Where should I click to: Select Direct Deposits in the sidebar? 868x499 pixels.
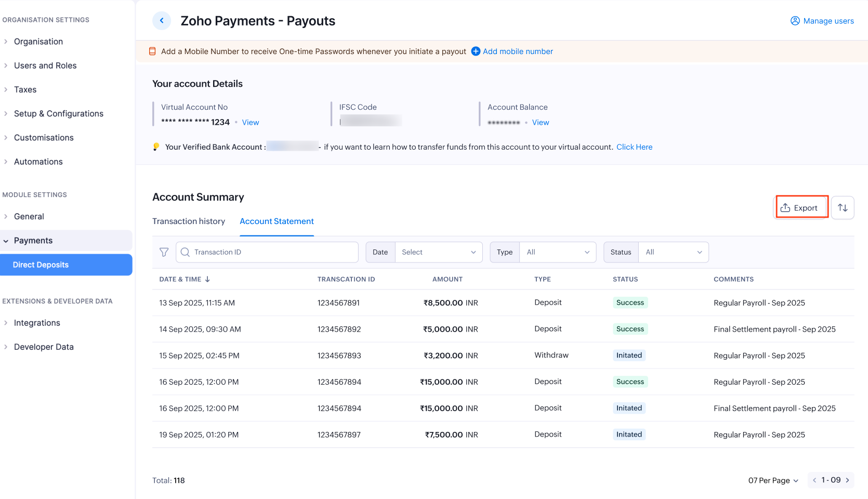pos(40,265)
